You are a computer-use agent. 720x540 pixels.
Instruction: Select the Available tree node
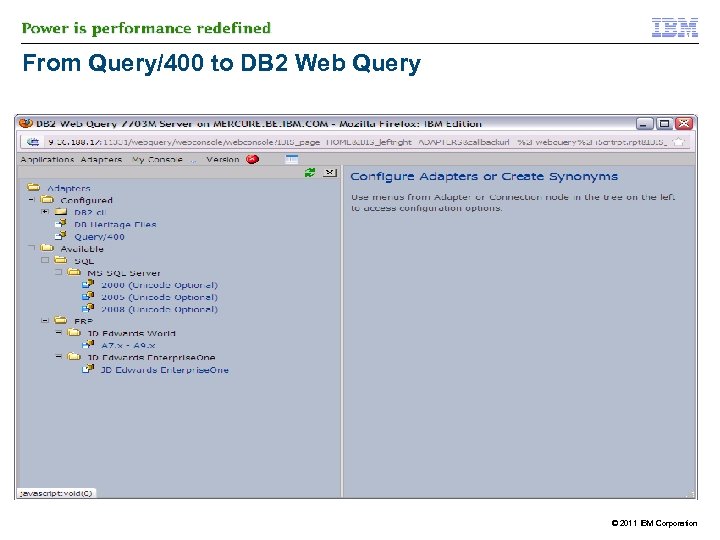(x=82, y=249)
